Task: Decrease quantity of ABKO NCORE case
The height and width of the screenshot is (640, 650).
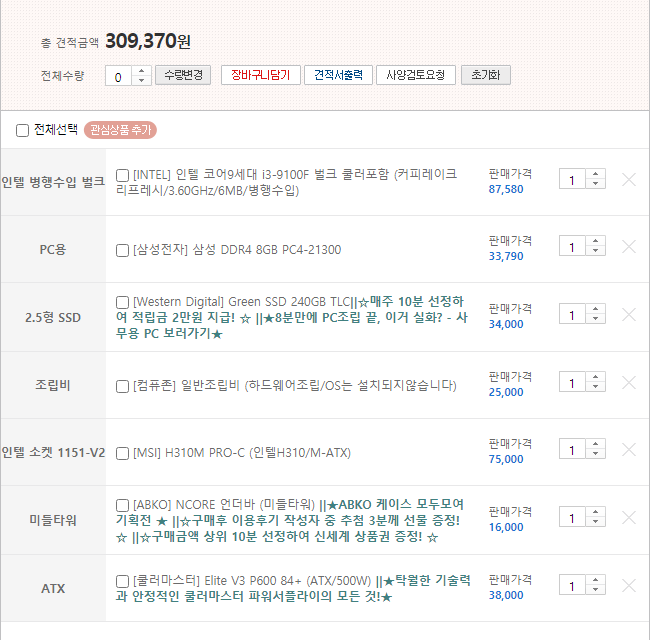Action: (596, 521)
